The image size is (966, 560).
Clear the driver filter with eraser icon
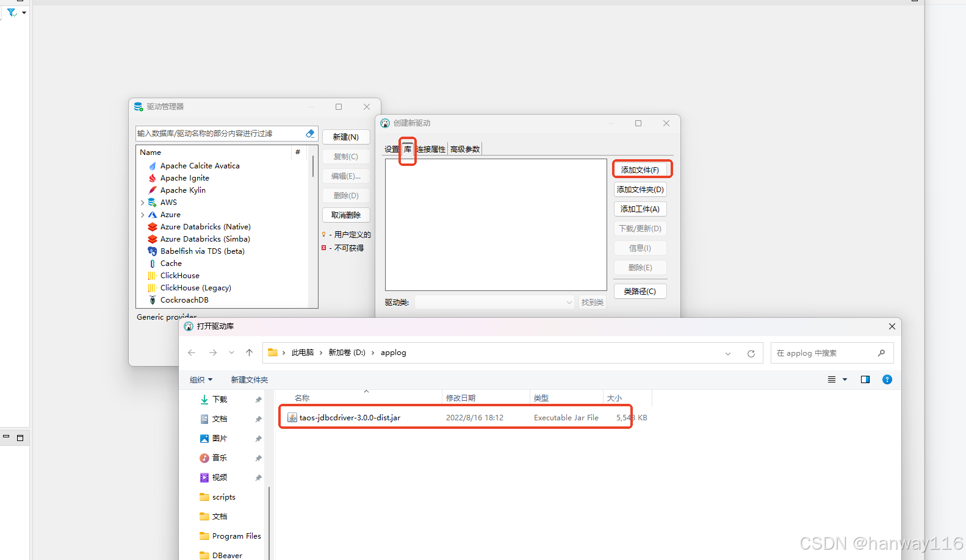coord(310,134)
